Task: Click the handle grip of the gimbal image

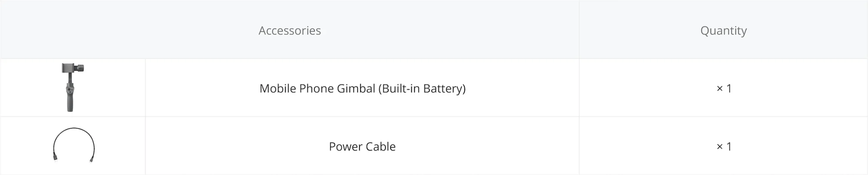Action: point(70,103)
